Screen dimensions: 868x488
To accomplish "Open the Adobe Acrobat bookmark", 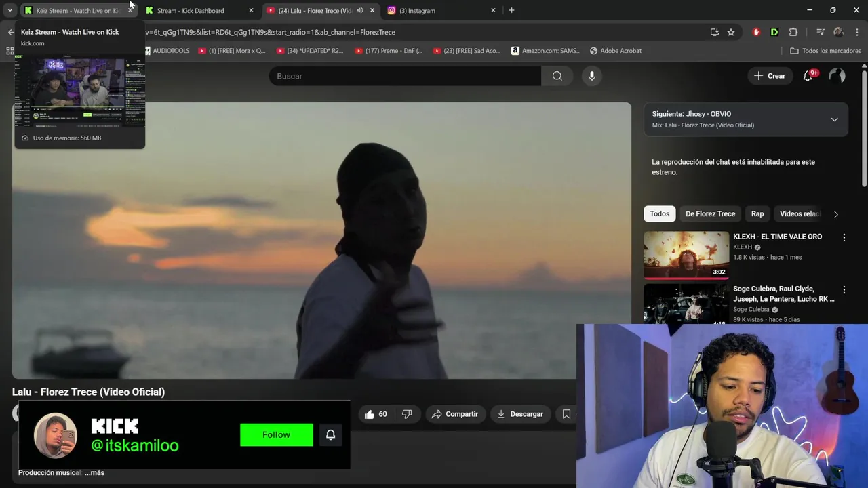I will pos(616,51).
